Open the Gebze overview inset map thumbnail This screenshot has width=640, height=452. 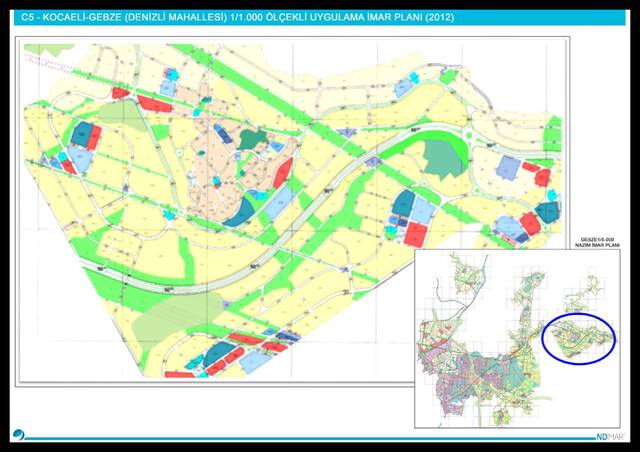point(517,338)
